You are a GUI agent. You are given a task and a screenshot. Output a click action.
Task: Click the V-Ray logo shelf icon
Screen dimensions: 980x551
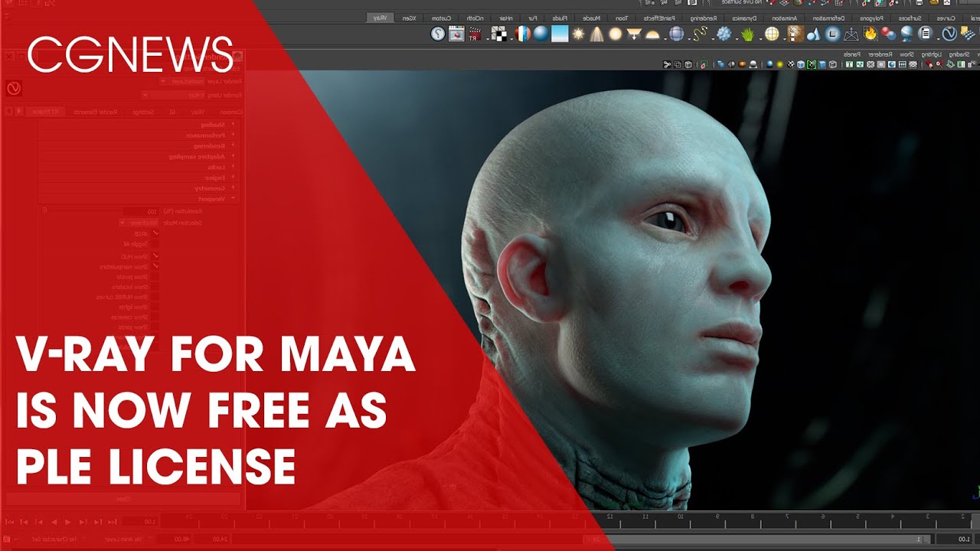click(x=951, y=34)
